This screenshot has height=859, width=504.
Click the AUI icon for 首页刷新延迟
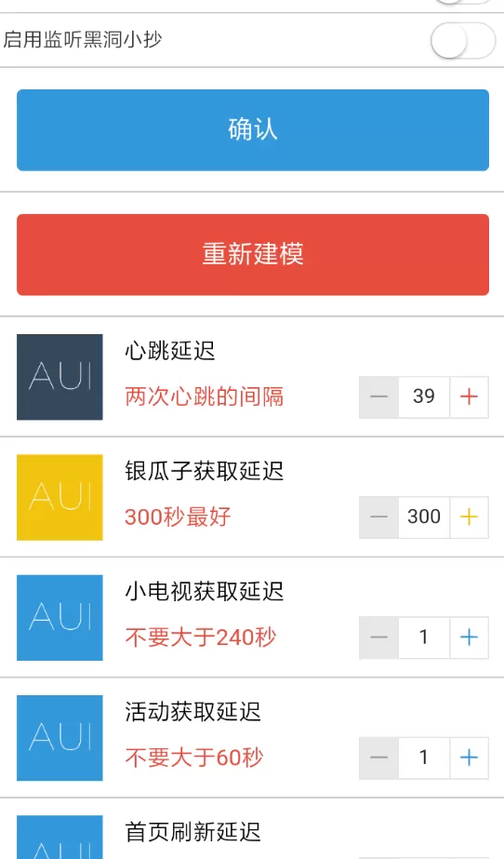[x=60, y=837]
